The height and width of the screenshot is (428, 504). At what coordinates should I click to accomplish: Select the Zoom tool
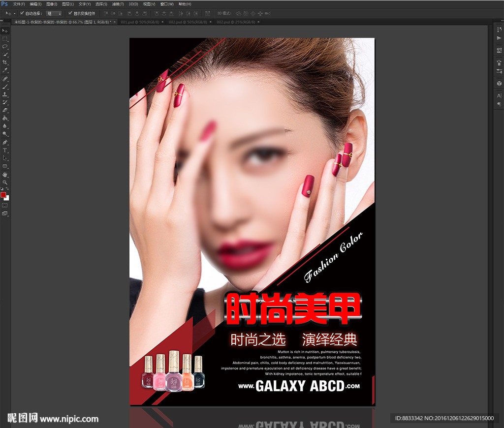click(x=5, y=183)
